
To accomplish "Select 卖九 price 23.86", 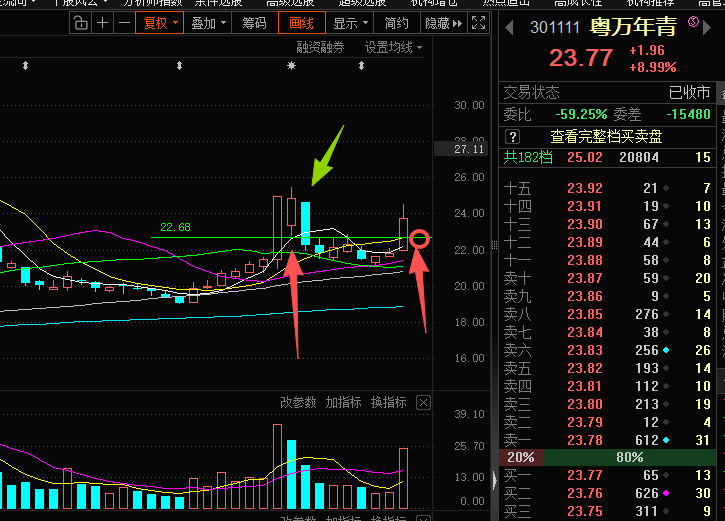I will coord(585,297).
